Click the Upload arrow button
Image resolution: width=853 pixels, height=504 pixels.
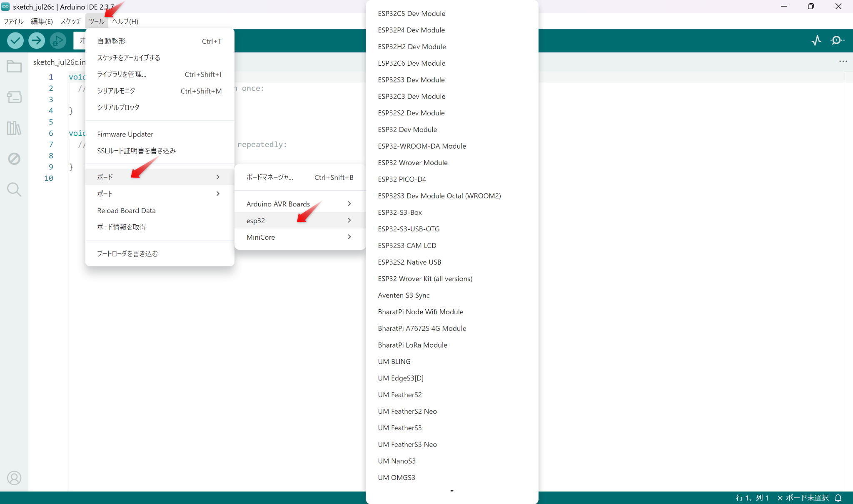tap(37, 40)
